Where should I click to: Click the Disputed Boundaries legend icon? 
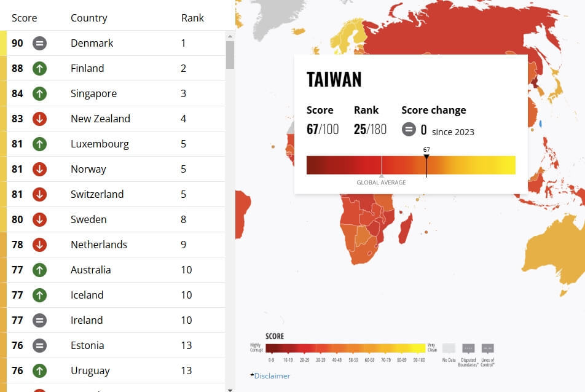[468, 348]
